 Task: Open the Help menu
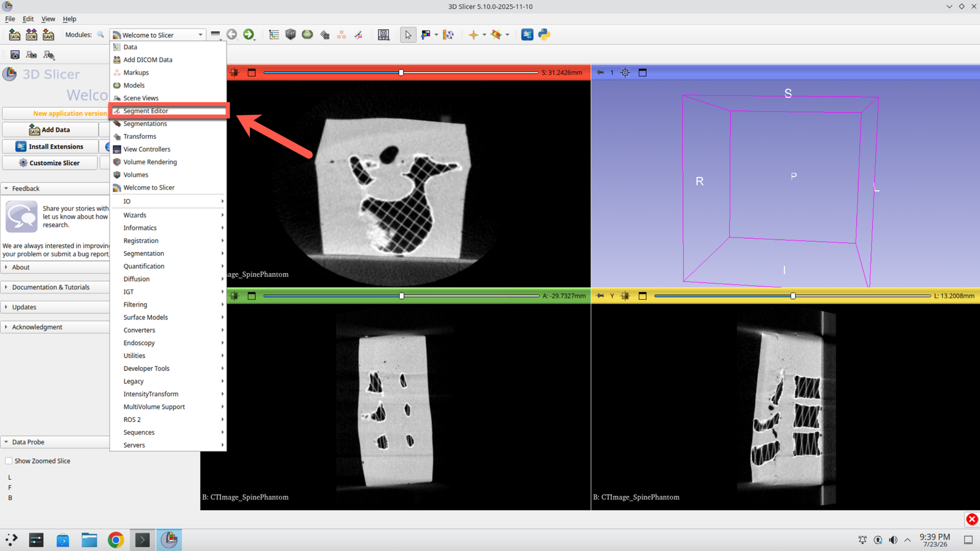pyautogui.click(x=69, y=19)
